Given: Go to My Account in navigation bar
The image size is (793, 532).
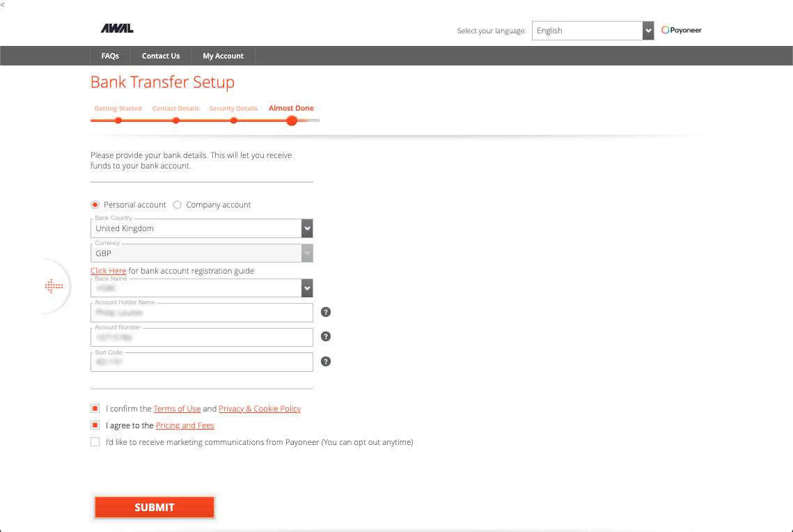Looking at the screenshot, I should click(223, 56).
